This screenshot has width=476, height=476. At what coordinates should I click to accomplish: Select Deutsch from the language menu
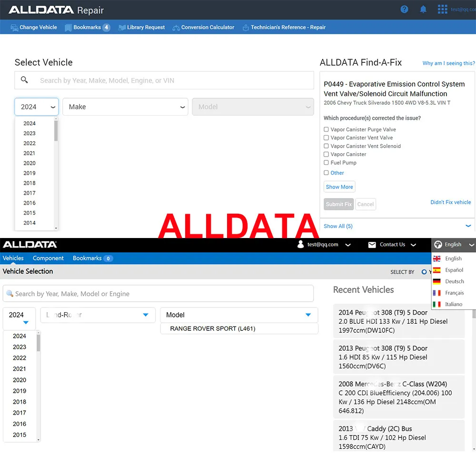coord(454,281)
